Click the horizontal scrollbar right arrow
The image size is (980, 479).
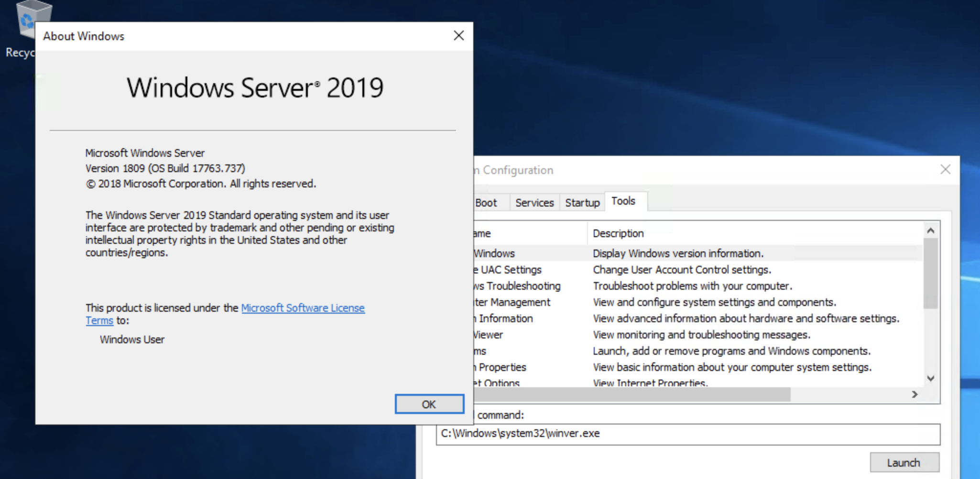(915, 394)
